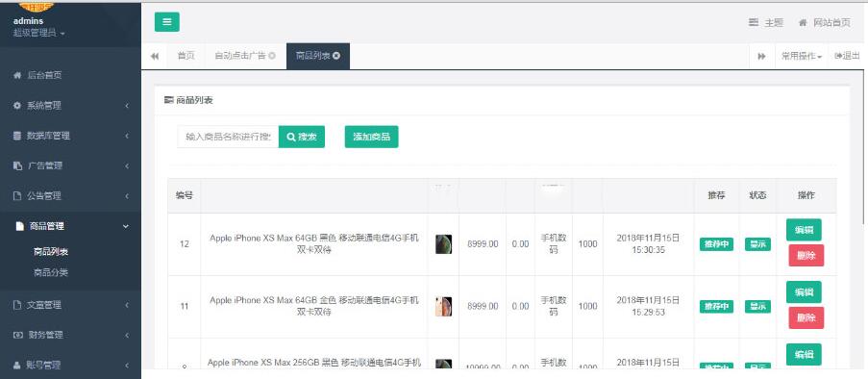The width and height of the screenshot is (868, 379).
Task: Open 网站首页 home link
Action: pyautogui.click(x=825, y=23)
